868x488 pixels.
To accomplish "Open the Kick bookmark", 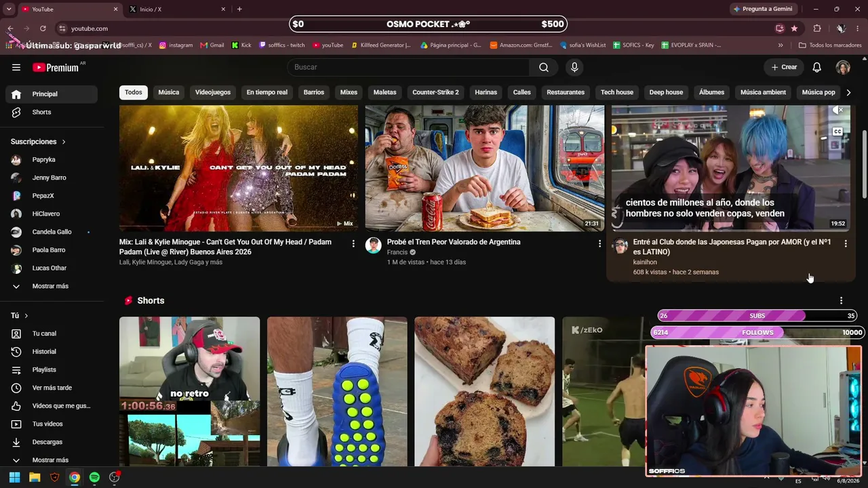I will [x=241, y=45].
